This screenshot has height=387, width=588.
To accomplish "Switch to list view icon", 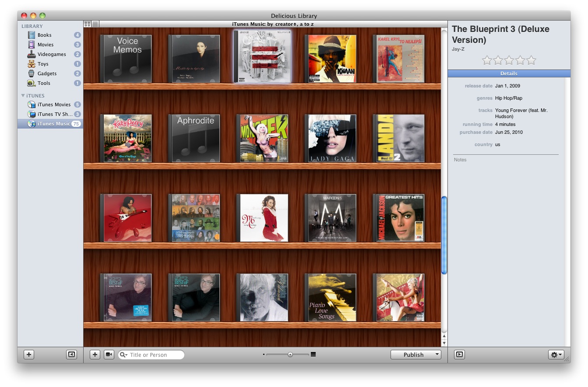I will [95, 24].
